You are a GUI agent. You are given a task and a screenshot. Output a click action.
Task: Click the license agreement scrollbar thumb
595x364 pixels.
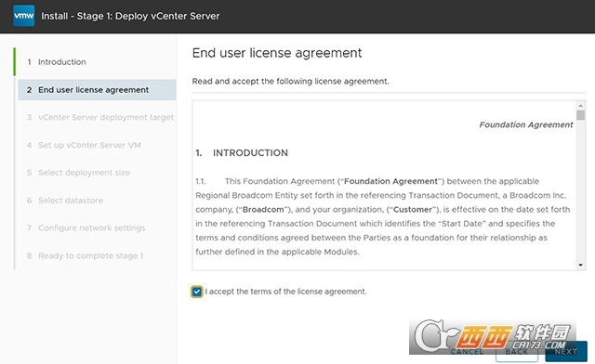click(x=580, y=115)
